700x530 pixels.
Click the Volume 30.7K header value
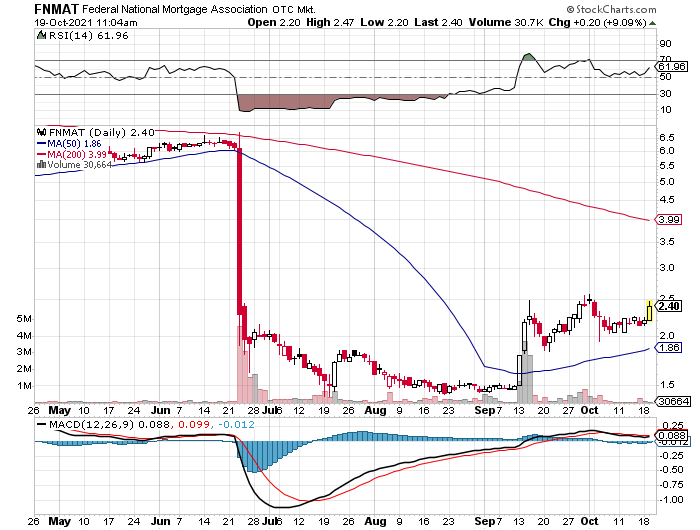505,22
